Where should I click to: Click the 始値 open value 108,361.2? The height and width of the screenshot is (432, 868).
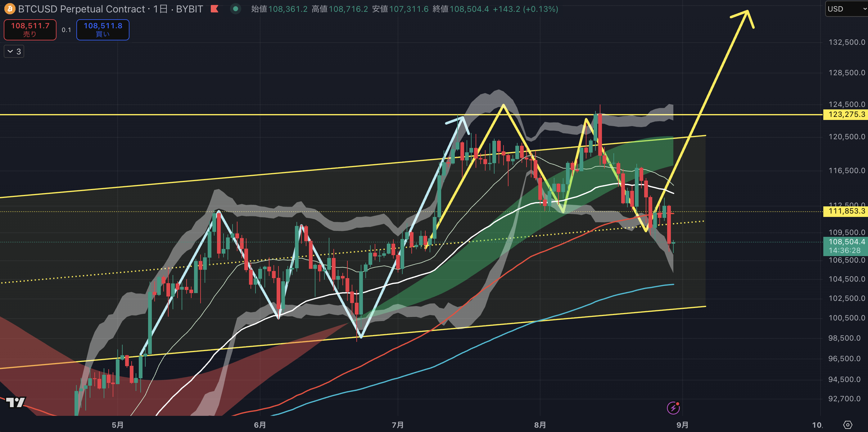coord(288,9)
